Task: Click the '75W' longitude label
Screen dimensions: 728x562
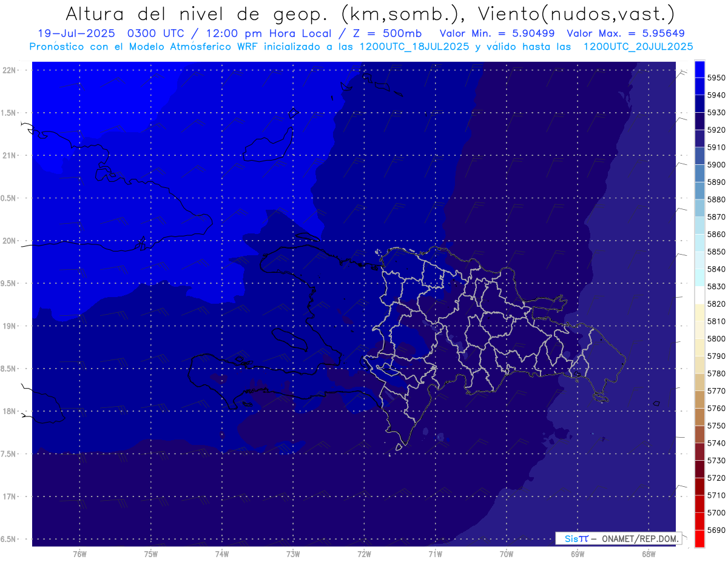Action: tap(151, 554)
